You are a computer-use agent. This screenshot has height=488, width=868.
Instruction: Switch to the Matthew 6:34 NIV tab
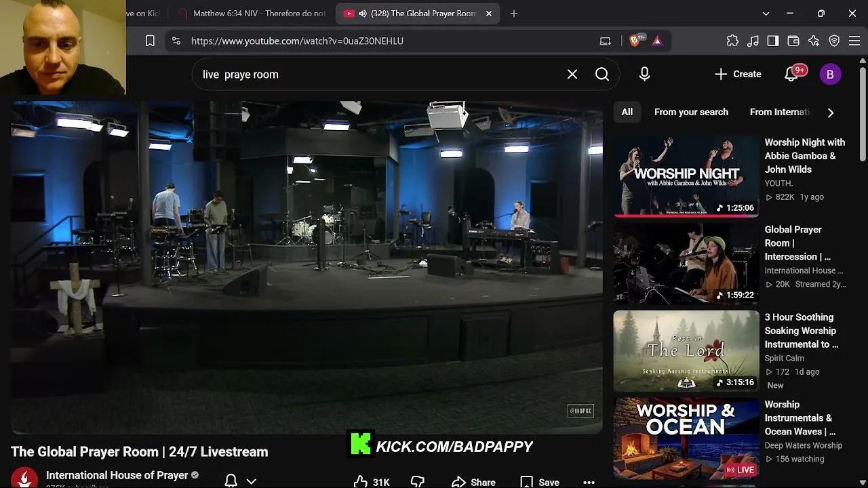[x=251, y=14]
